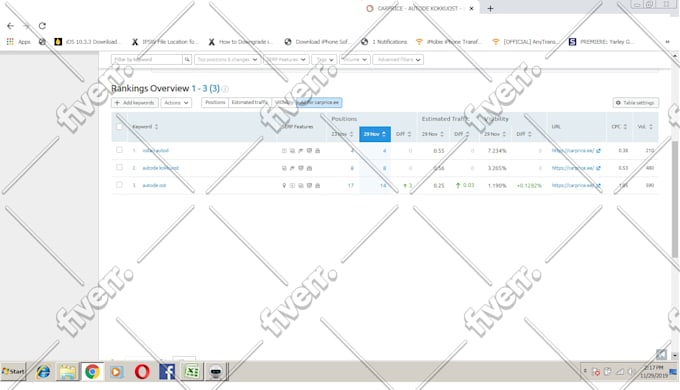The height and width of the screenshot is (390, 680).
Task: Sort by the Positions Diff column
Action: coord(404,134)
